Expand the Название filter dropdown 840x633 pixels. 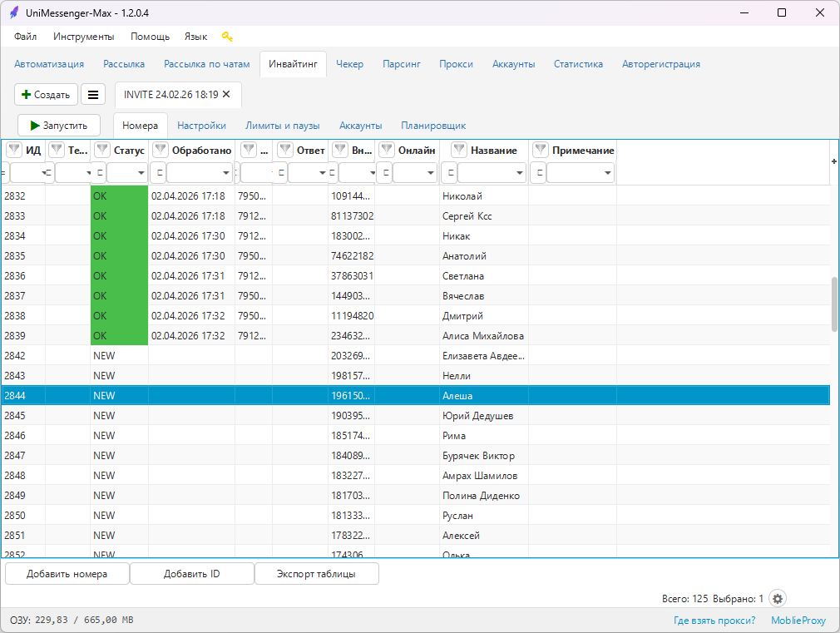[519, 172]
